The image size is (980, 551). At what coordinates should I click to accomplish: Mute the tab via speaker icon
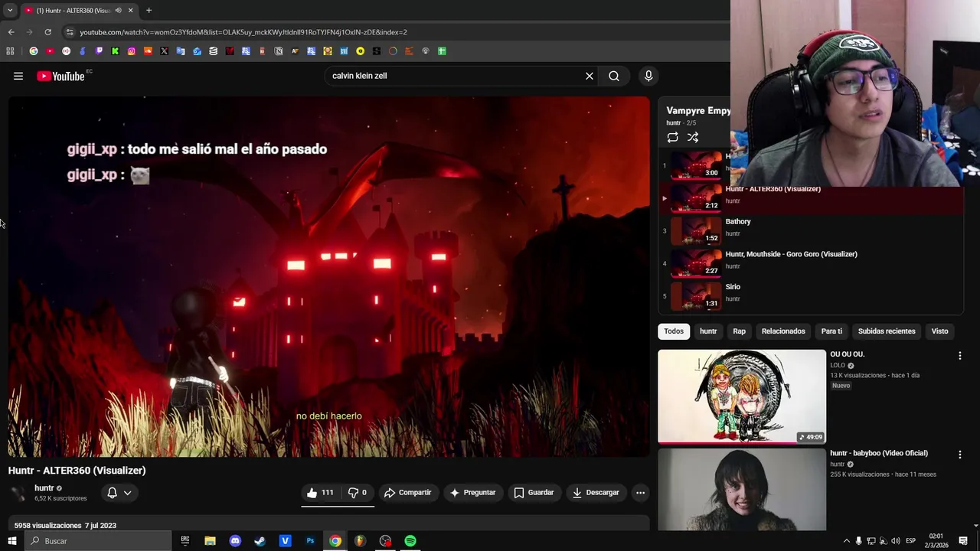tap(118, 10)
